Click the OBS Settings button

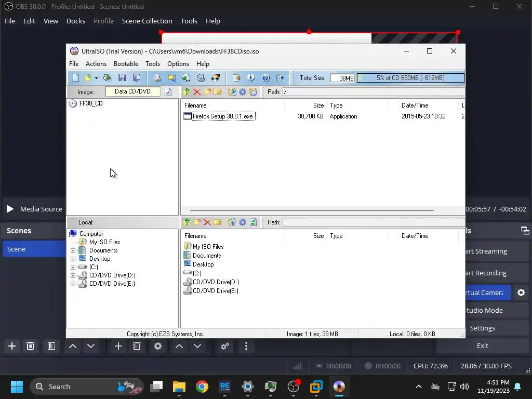point(483,328)
